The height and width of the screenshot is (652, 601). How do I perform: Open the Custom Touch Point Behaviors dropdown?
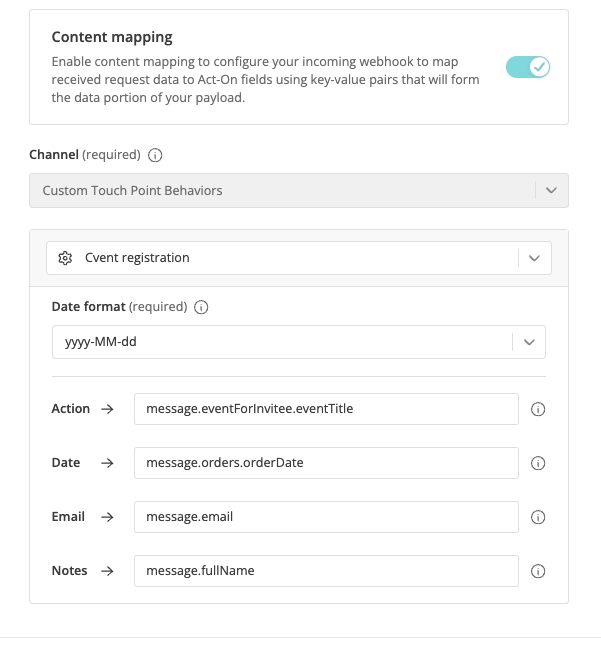299,190
